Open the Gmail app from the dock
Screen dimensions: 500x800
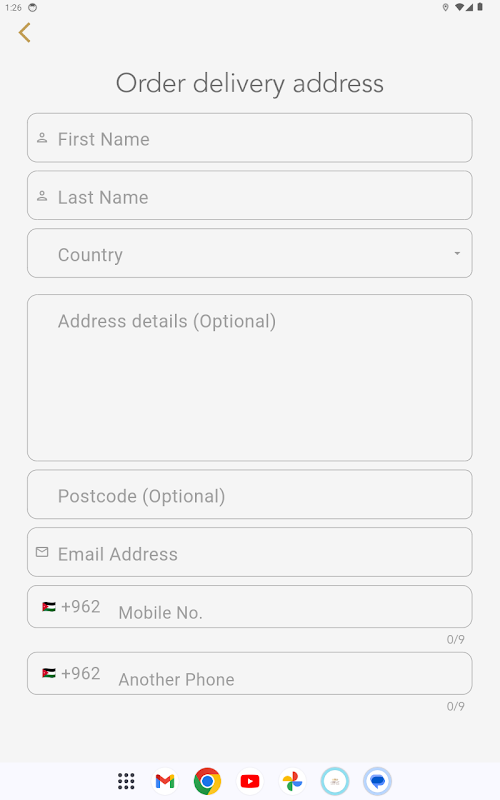pyautogui.click(x=165, y=781)
